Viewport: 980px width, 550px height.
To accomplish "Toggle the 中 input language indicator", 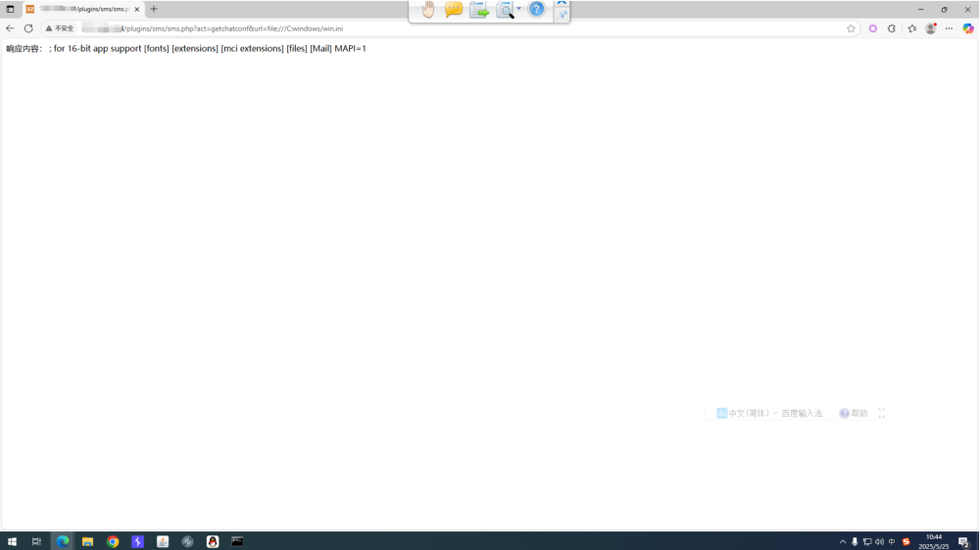I will point(892,541).
